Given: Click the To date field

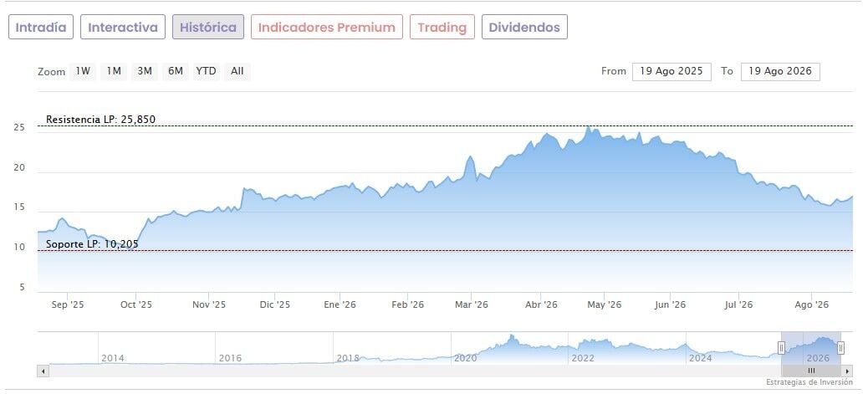Looking at the screenshot, I should click(780, 71).
